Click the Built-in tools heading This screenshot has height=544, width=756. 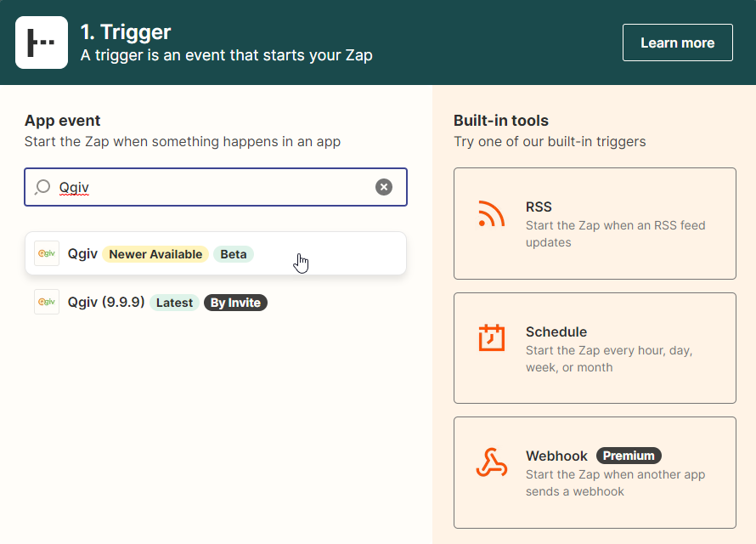[501, 121]
